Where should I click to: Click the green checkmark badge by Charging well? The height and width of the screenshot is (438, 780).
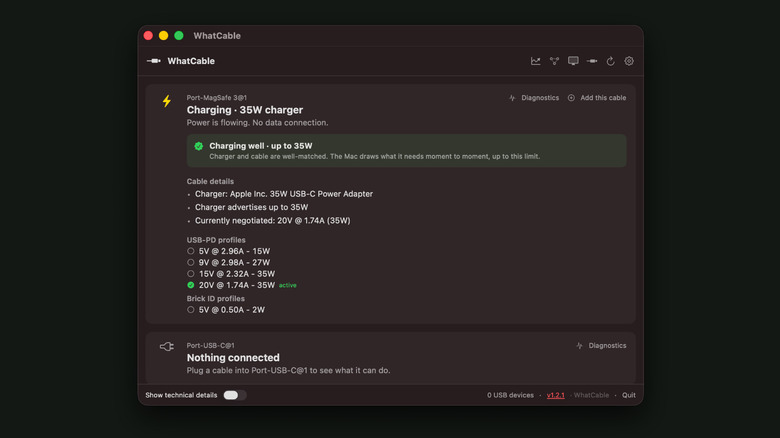(198, 146)
